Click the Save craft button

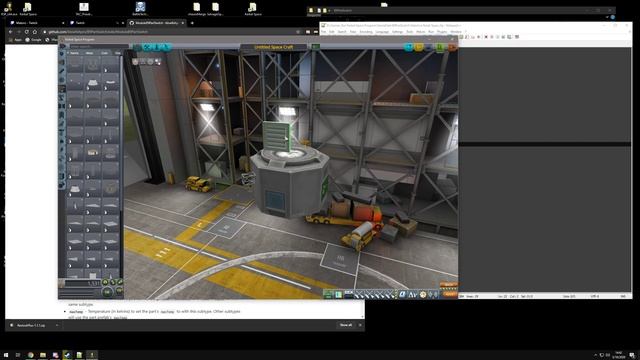[429, 47]
